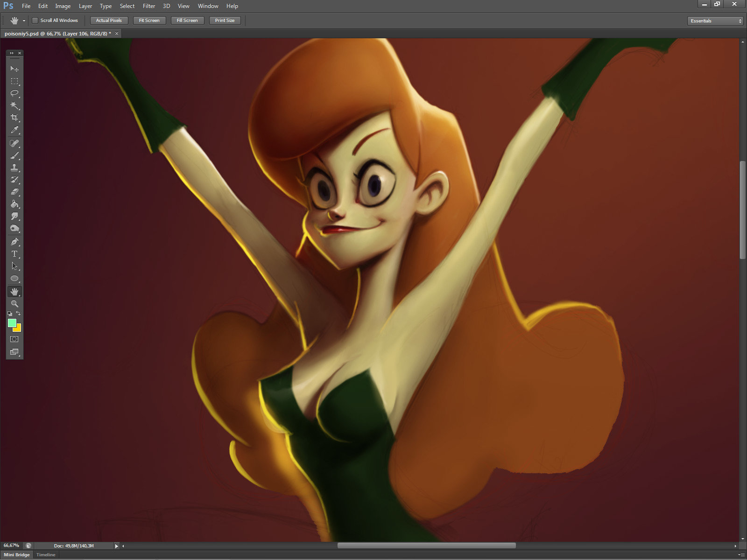Select the Sponge tool

(14, 228)
